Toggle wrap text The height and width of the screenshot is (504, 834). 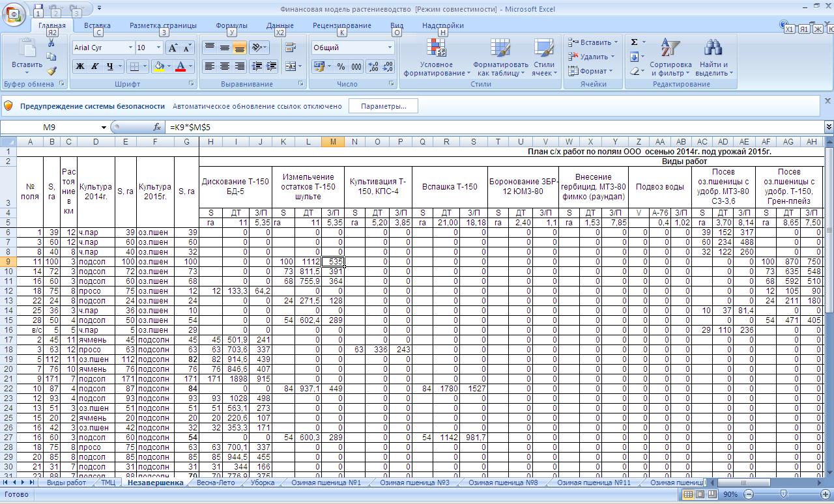pos(291,48)
